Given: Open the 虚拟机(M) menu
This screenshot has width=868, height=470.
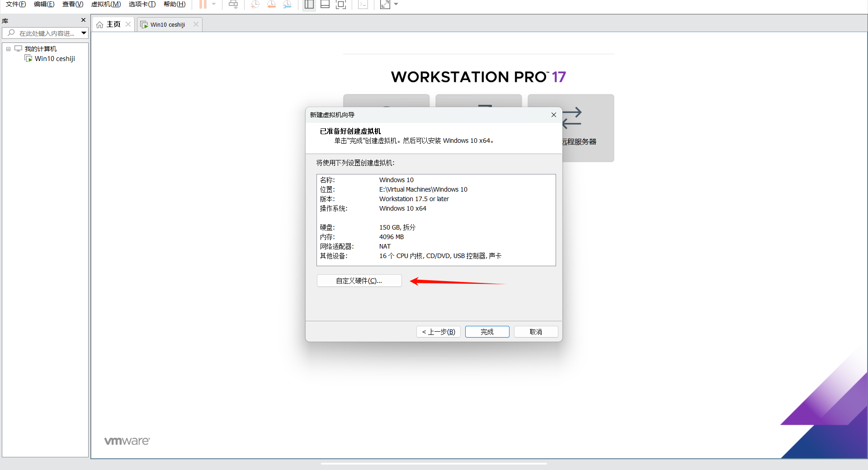Looking at the screenshot, I should click(106, 4).
